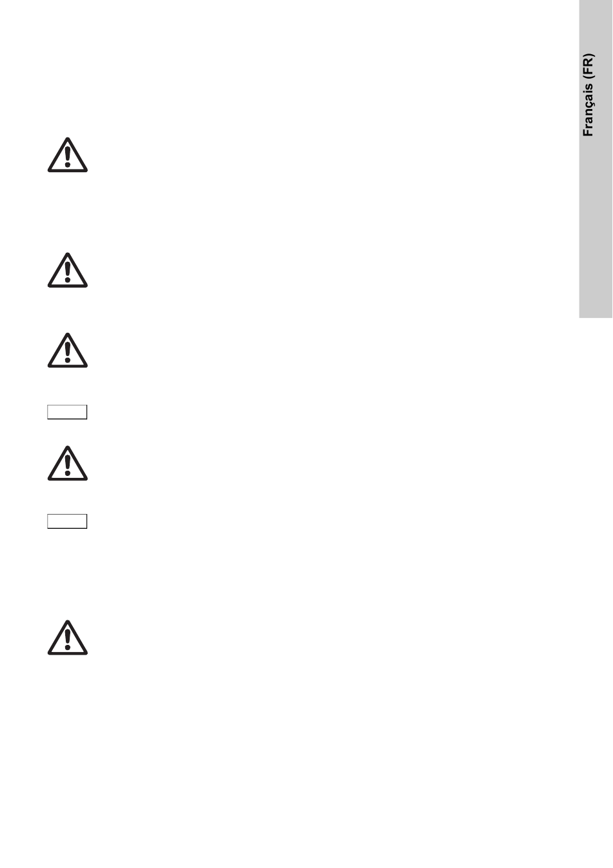Click the empty box above the fourth warning triangle

[x=67, y=412]
